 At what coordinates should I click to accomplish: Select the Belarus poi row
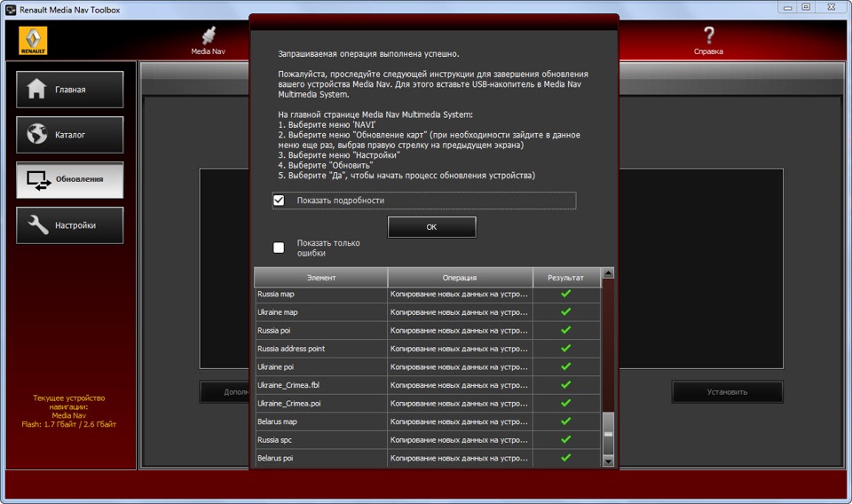[427, 458]
